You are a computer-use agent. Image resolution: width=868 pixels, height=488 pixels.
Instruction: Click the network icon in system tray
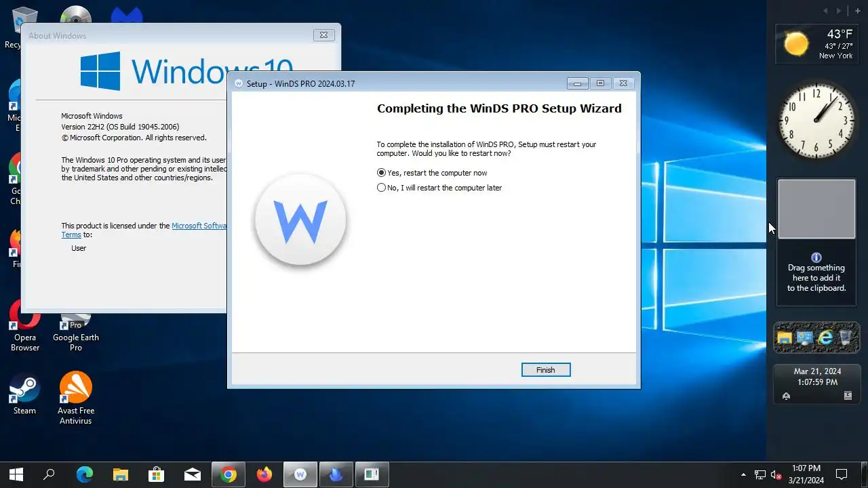pos(760,475)
